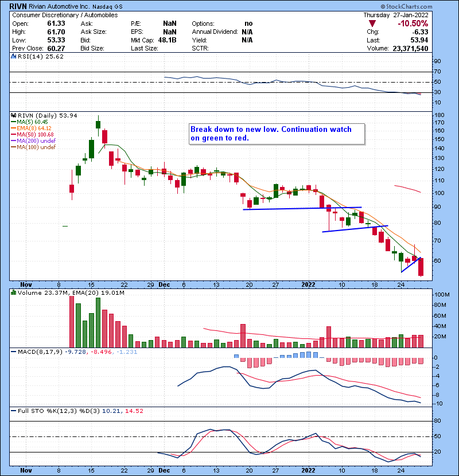Click the SCTR label

click(x=200, y=49)
